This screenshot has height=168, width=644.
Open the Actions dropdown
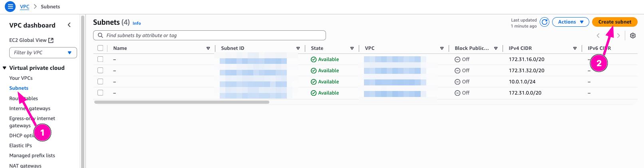570,22
